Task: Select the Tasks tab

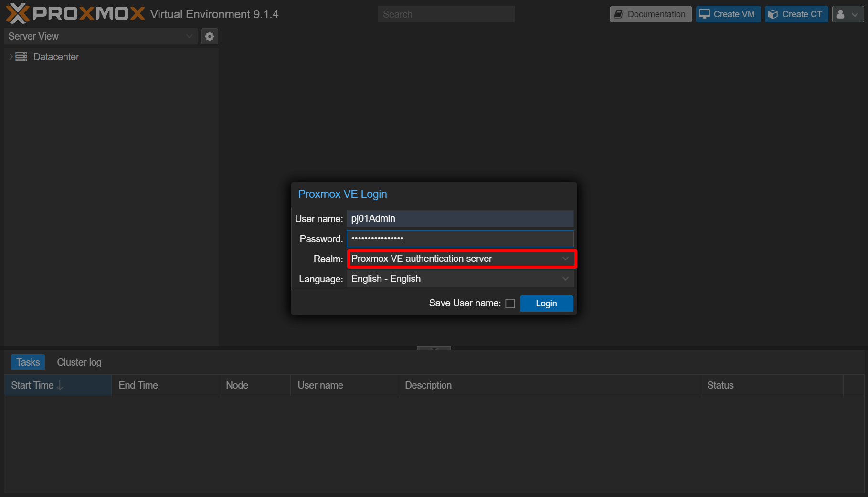Action: (x=28, y=362)
